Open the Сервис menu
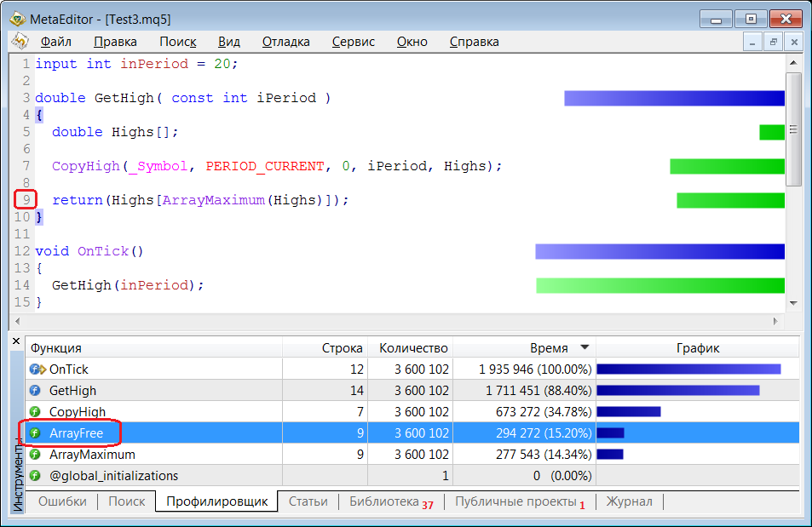Screen dimensions: 812x527 coord(354,42)
